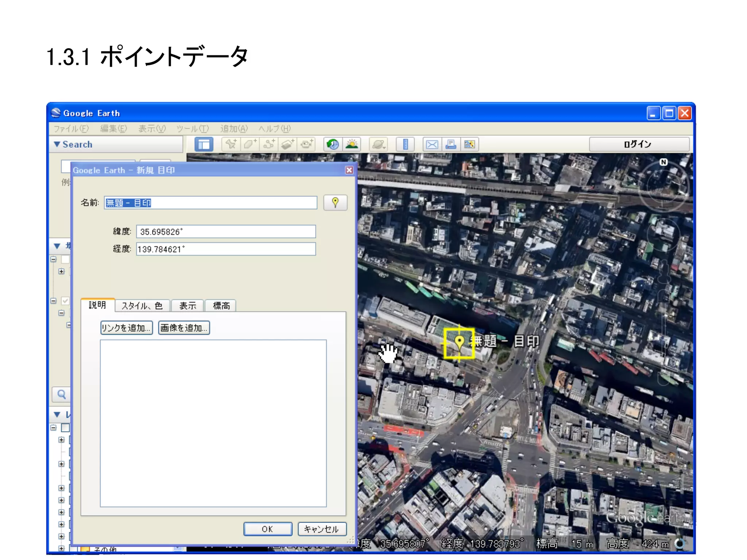Click the Google Earth title bar logo
The height and width of the screenshot is (560, 747).
click(x=56, y=113)
